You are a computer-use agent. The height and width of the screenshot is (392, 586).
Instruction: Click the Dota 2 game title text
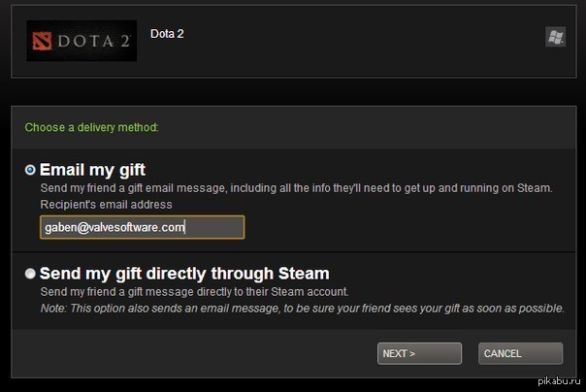click(167, 34)
